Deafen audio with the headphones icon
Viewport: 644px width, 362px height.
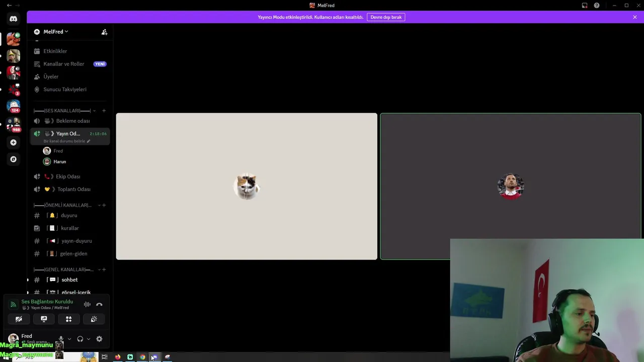click(x=80, y=339)
